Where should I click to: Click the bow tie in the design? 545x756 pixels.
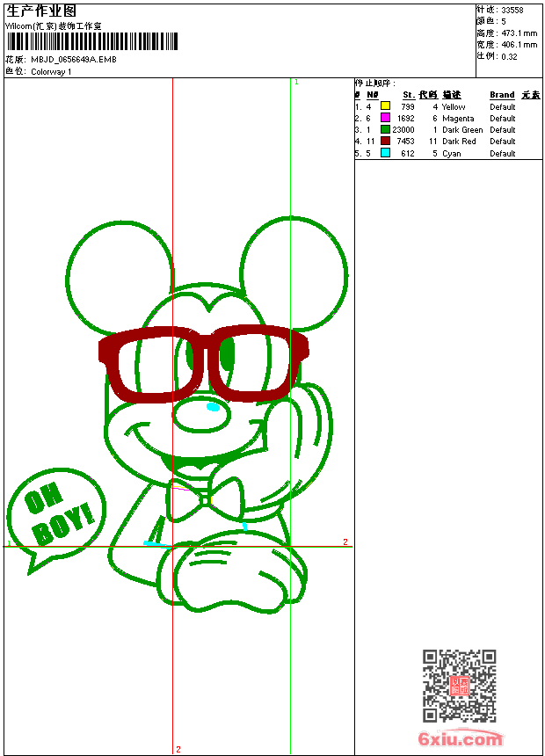tap(206, 500)
